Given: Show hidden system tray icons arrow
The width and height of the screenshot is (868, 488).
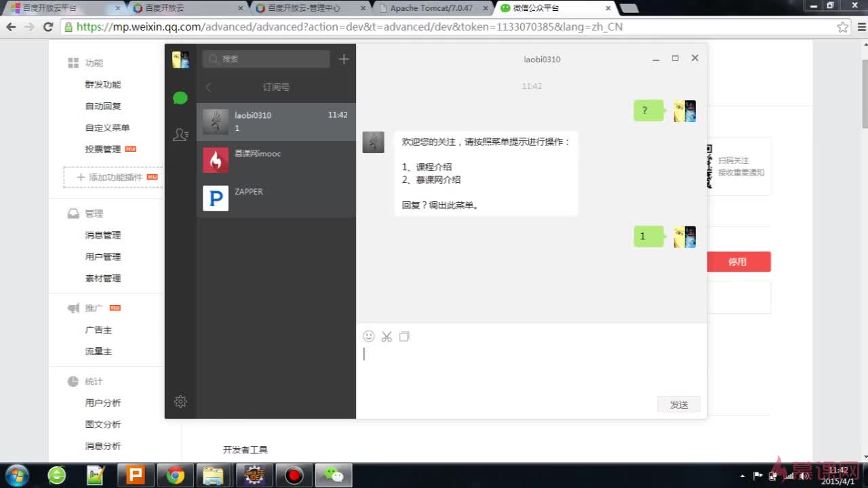Looking at the screenshot, I should pyautogui.click(x=743, y=476).
